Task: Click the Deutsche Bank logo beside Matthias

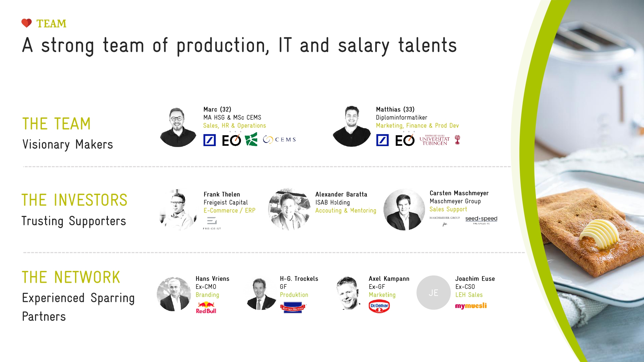Action: [383, 140]
